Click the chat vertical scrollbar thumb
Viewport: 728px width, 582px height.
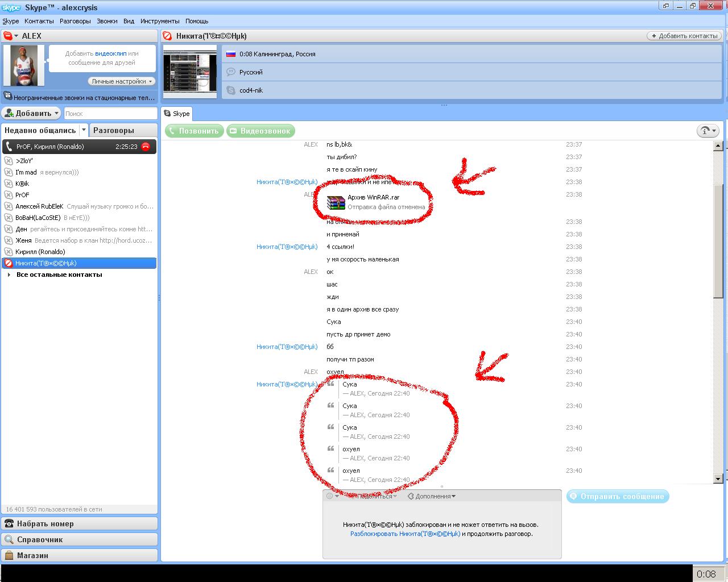point(718,240)
